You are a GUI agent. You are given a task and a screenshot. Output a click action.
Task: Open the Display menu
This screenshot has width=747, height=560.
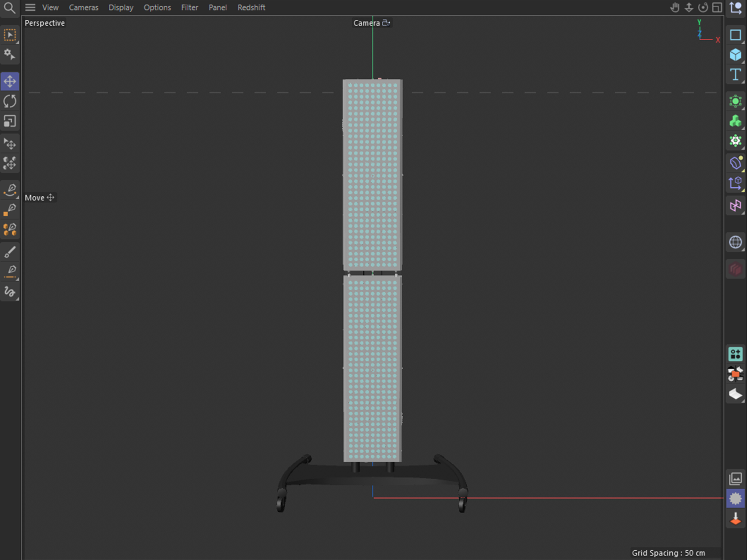(x=121, y=7)
